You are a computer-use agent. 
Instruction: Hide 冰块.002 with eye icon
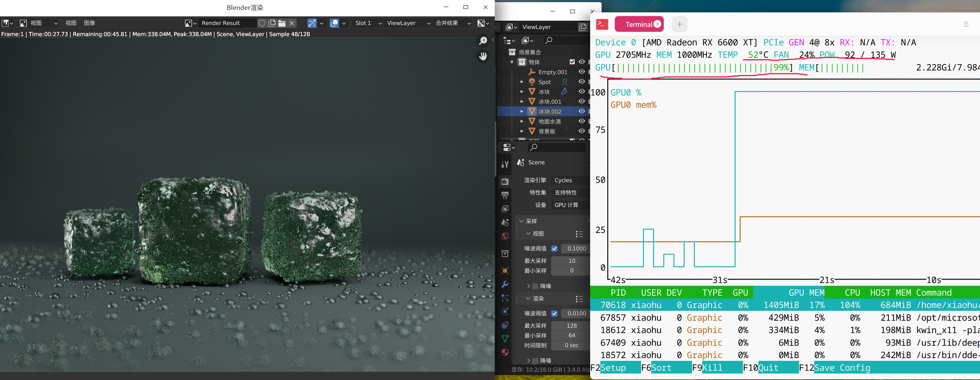point(581,112)
